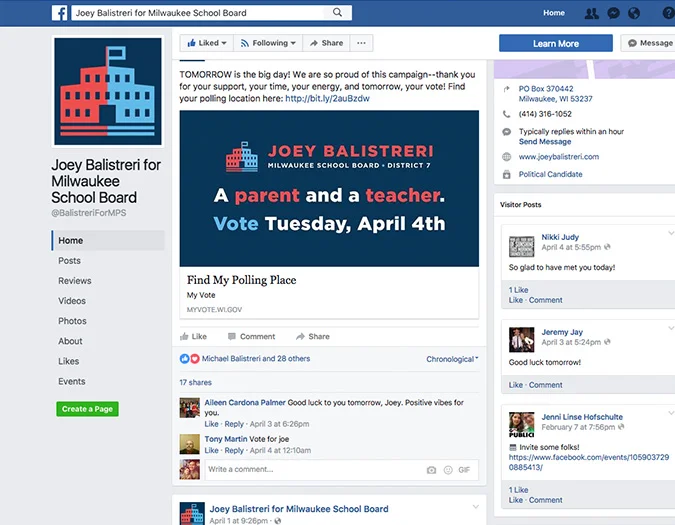Select About in the page sidebar
The height and width of the screenshot is (525, 675).
[70, 341]
